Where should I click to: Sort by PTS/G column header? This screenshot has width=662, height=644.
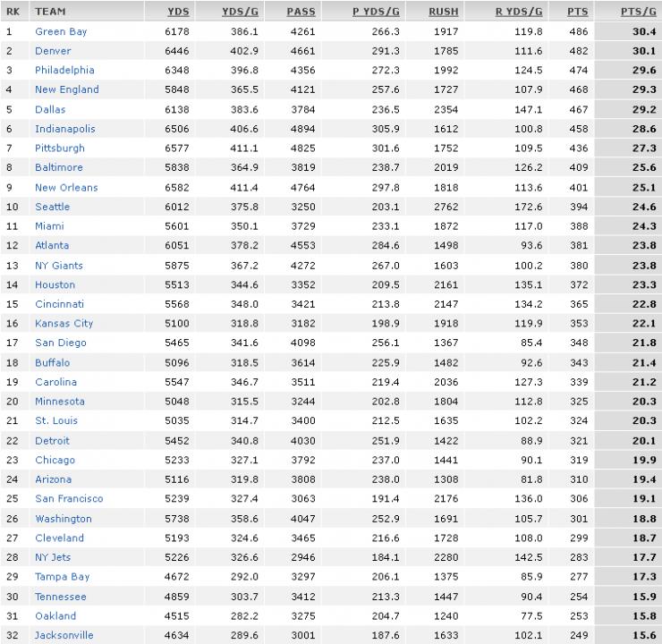coord(638,12)
